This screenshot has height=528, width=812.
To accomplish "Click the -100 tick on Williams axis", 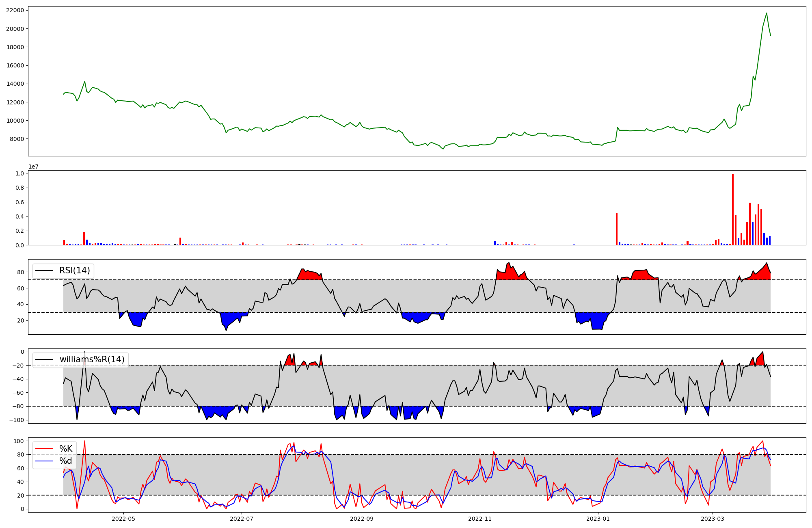I will tap(17, 420).
